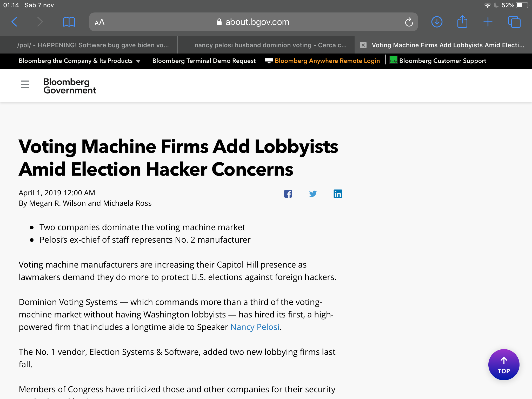
Task: Open the hamburger menu
Action: (25, 84)
